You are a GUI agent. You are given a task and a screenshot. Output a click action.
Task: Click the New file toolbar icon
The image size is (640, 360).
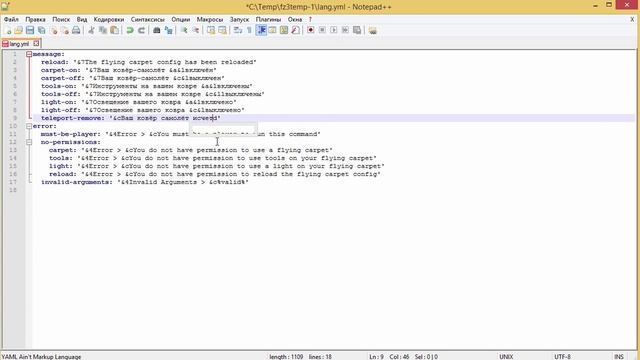point(8,30)
